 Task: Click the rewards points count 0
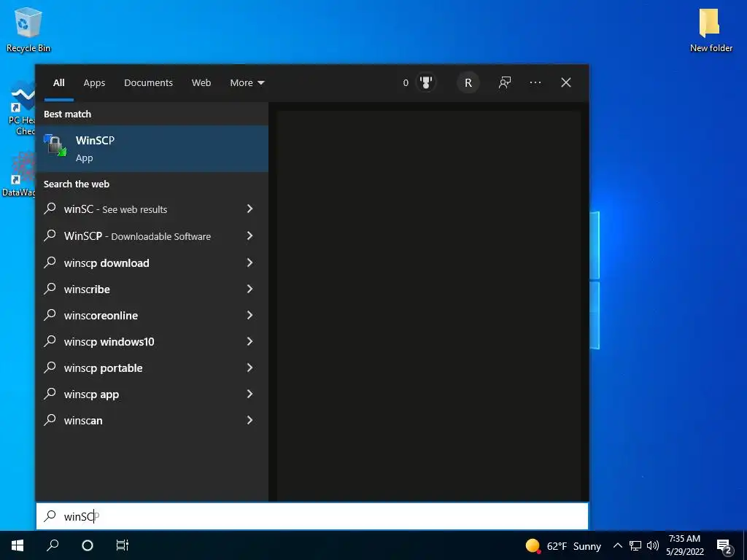(x=406, y=83)
